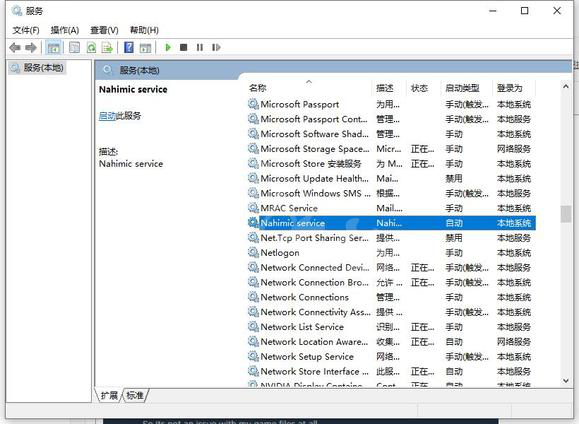579x424 pixels.
Task: Click the Stop Service square icon
Action: click(x=183, y=47)
